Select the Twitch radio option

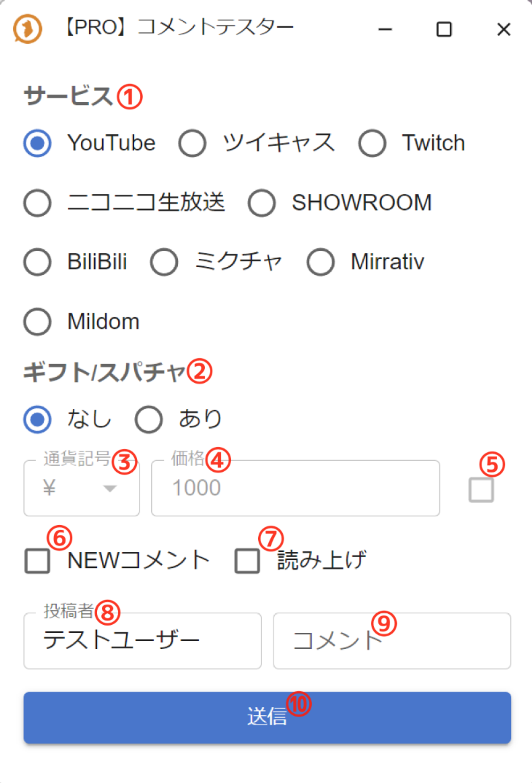[372, 143]
